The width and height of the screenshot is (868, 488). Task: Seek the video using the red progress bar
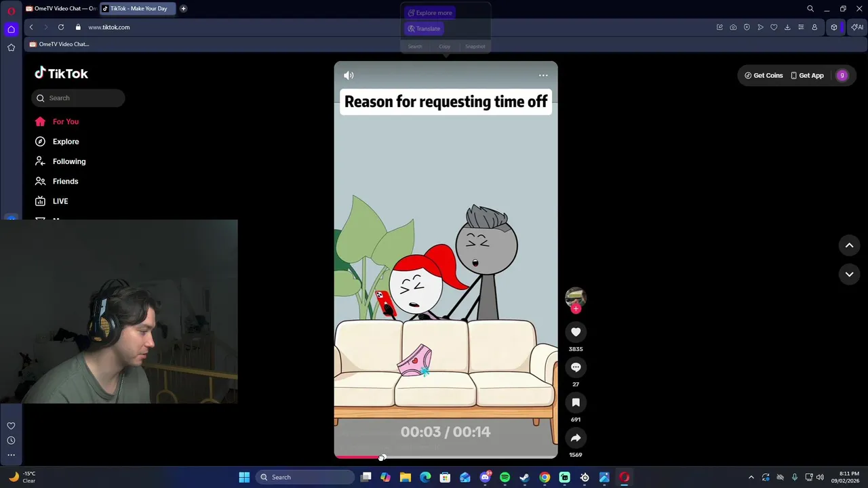click(x=446, y=457)
